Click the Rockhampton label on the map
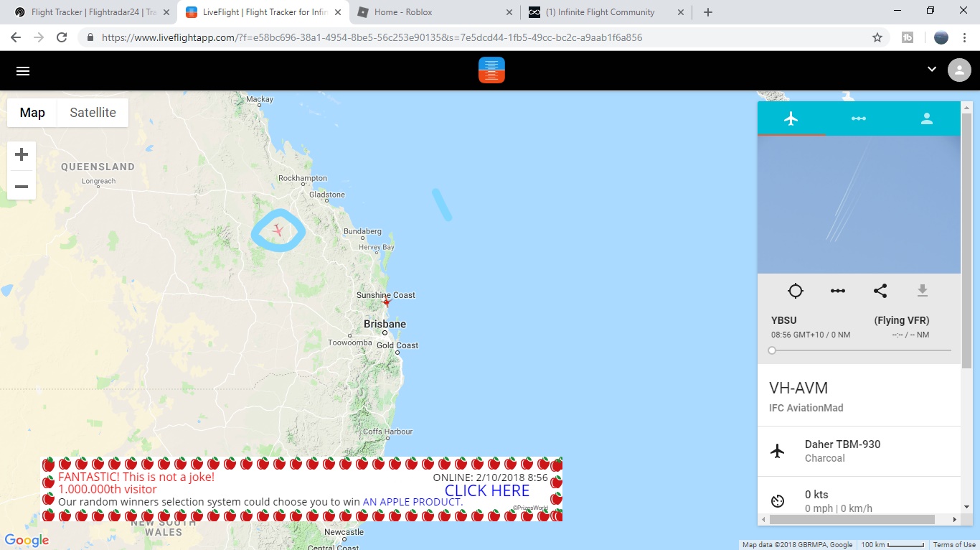This screenshot has width=980, height=550. pos(302,178)
